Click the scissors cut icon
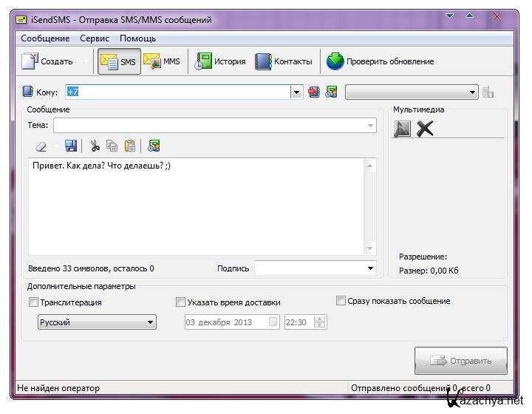Viewport: 532px width, 414px height. (95, 146)
